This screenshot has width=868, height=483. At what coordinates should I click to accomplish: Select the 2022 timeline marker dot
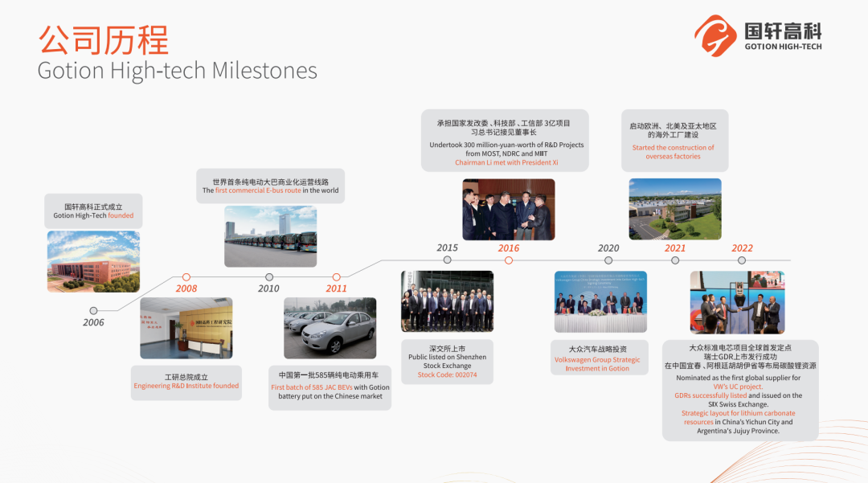point(742,260)
